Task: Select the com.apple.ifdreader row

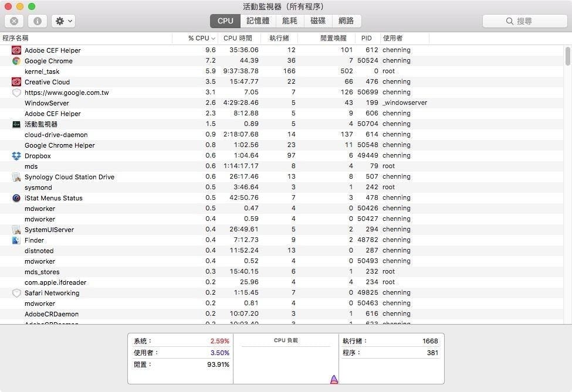Action: [282, 282]
